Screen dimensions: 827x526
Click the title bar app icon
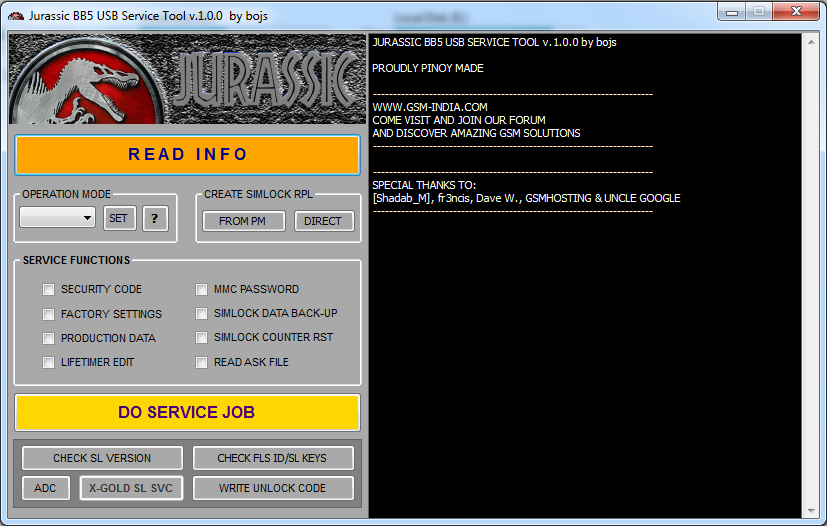pyautogui.click(x=16, y=16)
